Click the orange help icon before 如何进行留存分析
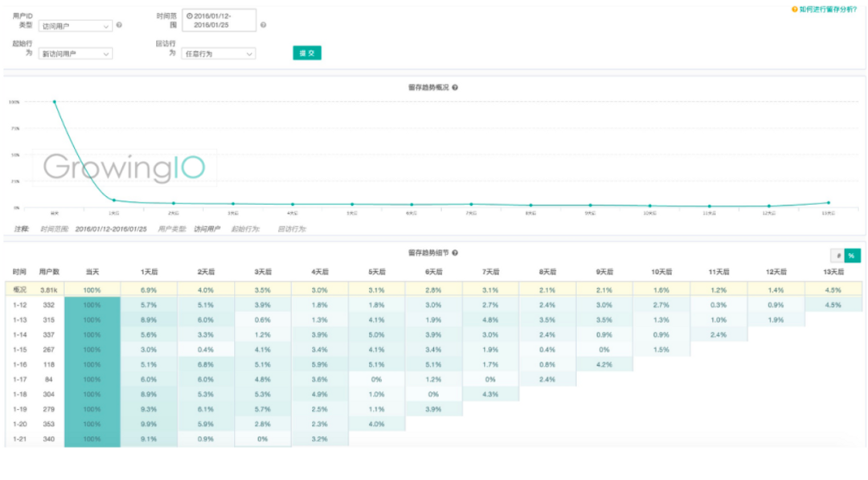Viewport: 868px width, 480px height. (x=794, y=10)
